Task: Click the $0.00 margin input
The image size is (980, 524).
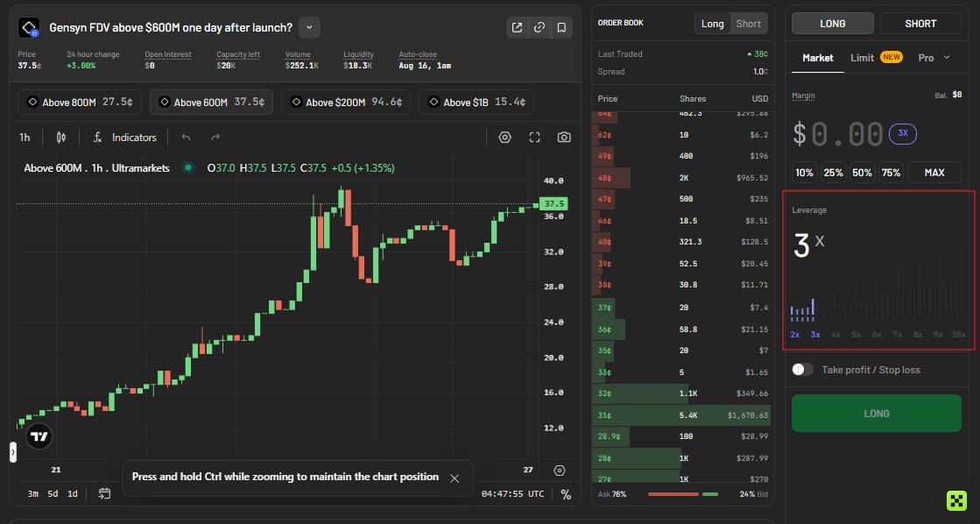Action: pos(837,134)
